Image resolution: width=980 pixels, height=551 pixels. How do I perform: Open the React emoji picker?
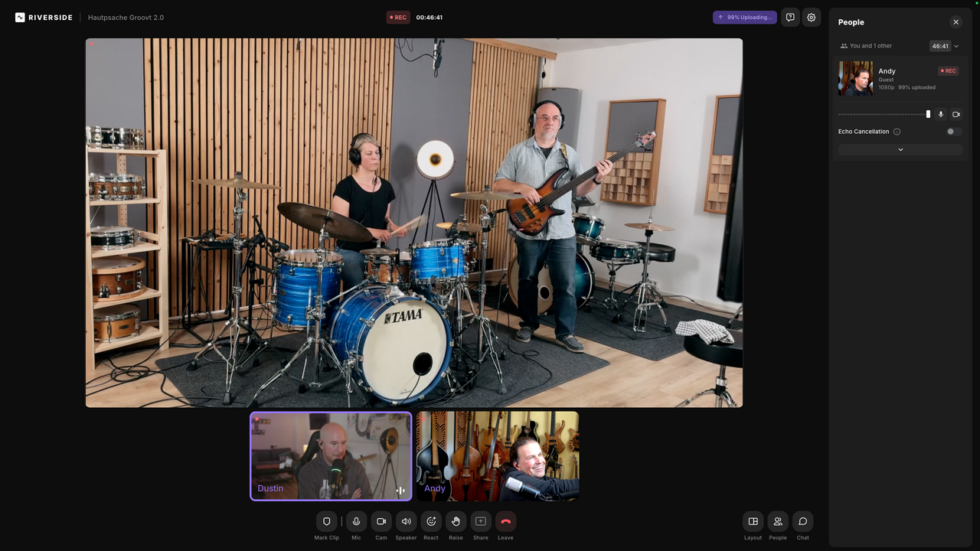(431, 521)
